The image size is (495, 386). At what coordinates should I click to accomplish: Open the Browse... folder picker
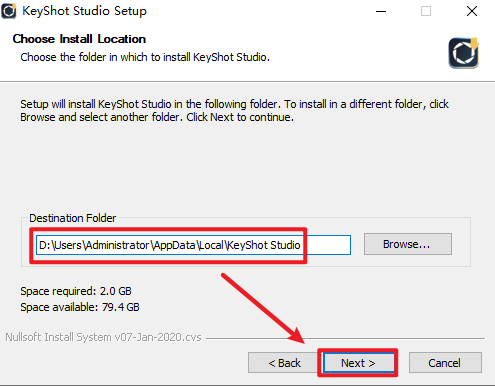point(408,244)
